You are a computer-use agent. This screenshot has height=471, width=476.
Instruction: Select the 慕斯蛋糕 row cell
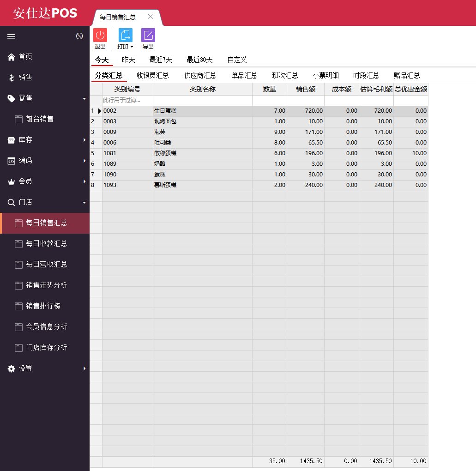[203, 185]
